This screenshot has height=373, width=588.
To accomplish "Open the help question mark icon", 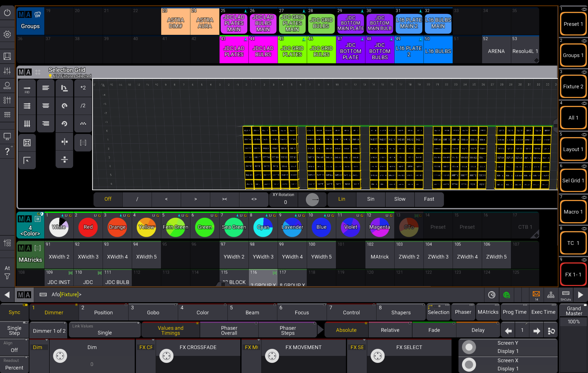I will click(7, 151).
